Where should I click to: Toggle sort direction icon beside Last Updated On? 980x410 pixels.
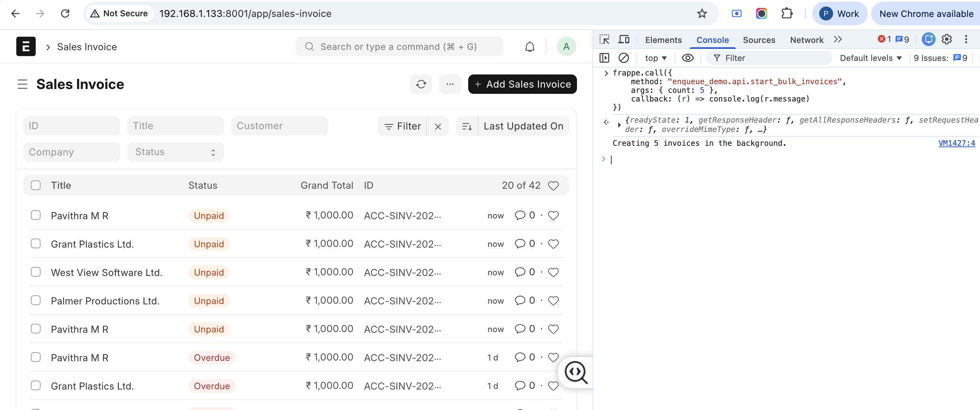(x=467, y=126)
